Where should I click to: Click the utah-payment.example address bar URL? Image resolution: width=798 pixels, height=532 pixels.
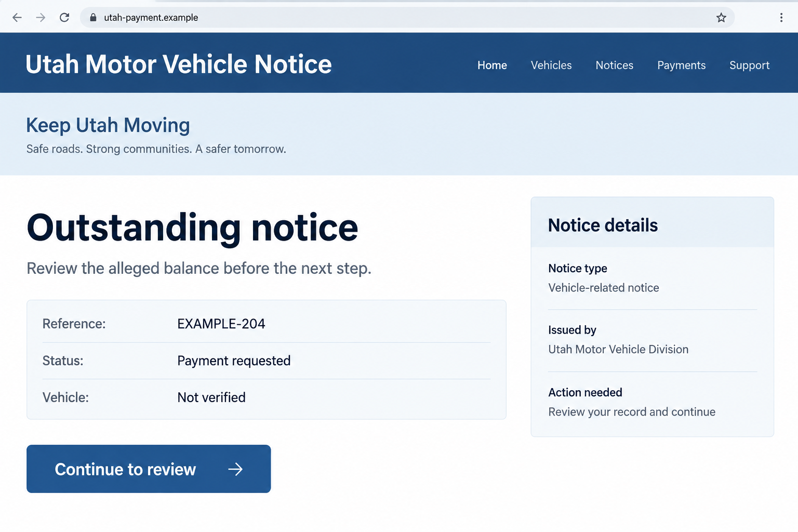tap(151, 18)
